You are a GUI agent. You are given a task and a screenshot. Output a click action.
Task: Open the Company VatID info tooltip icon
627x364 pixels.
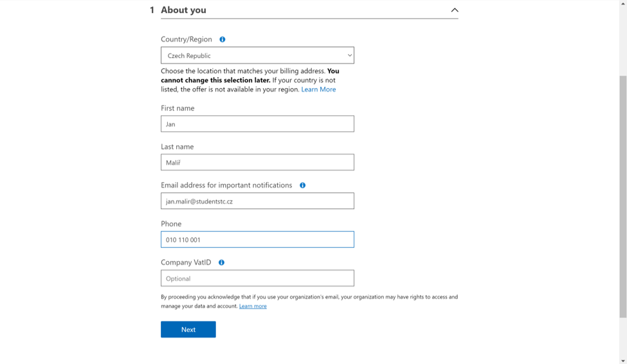click(221, 262)
